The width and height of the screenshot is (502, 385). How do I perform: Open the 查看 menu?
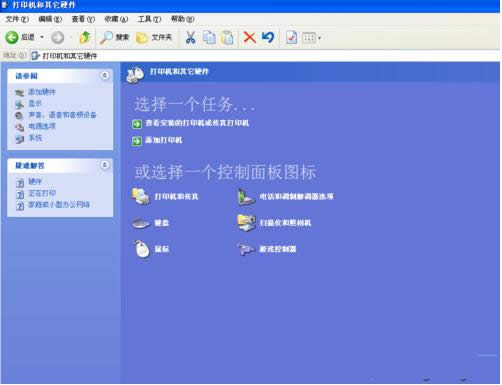(x=83, y=19)
